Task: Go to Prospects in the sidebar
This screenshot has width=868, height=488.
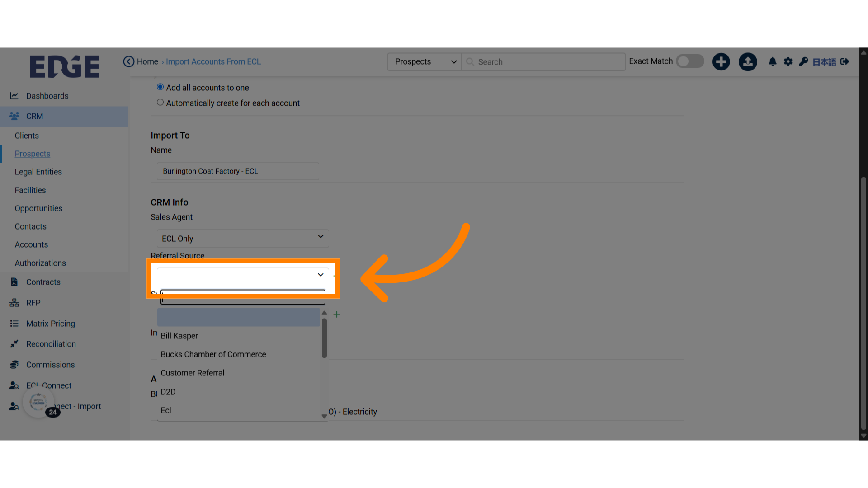Action: (32, 154)
